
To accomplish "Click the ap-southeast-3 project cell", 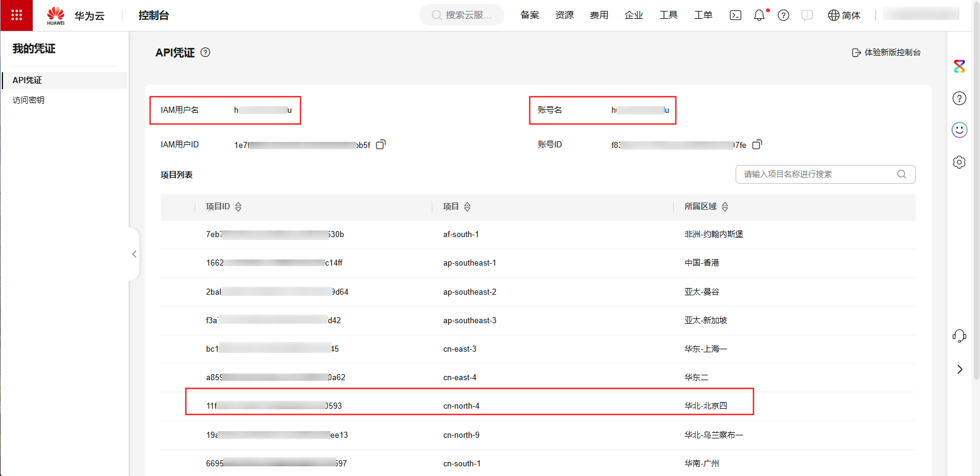I will (469, 321).
